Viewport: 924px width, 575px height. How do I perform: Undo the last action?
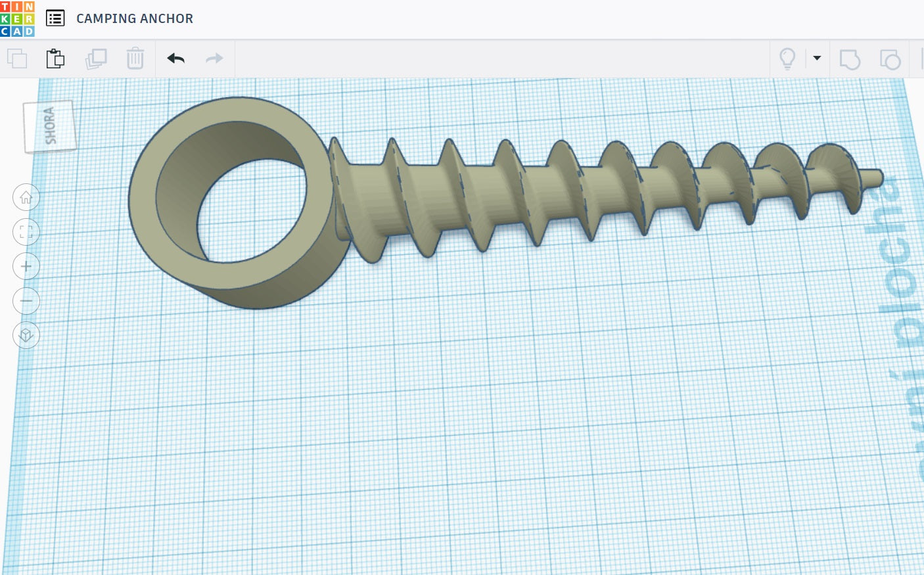click(x=176, y=58)
